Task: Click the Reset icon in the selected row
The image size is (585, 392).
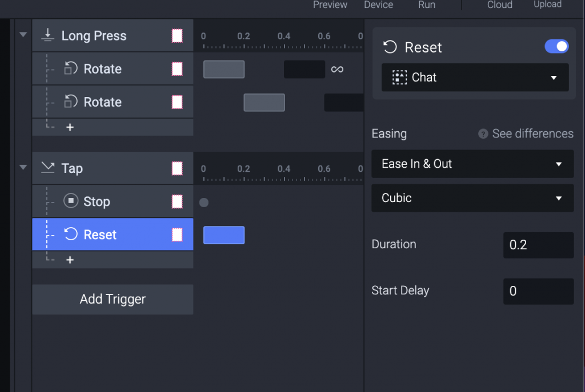Action: coord(70,235)
